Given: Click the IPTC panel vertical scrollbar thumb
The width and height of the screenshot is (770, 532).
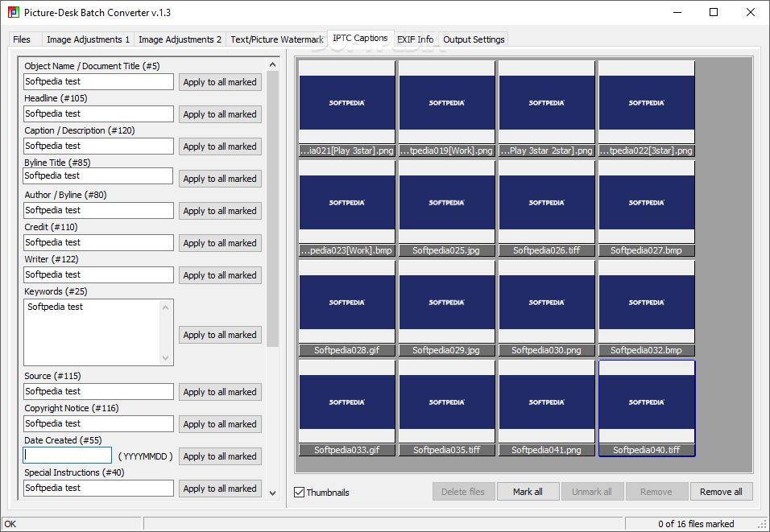Looking at the screenshot, I should coord(272,208).
